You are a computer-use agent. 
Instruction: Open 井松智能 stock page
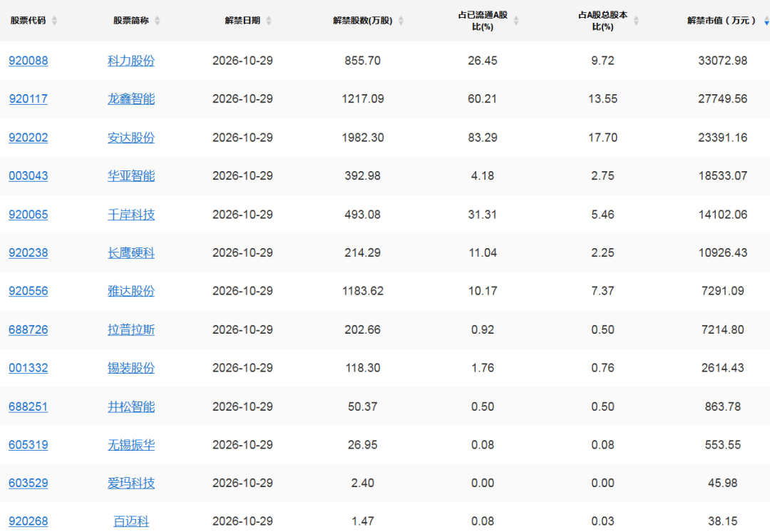click(131, 406)
